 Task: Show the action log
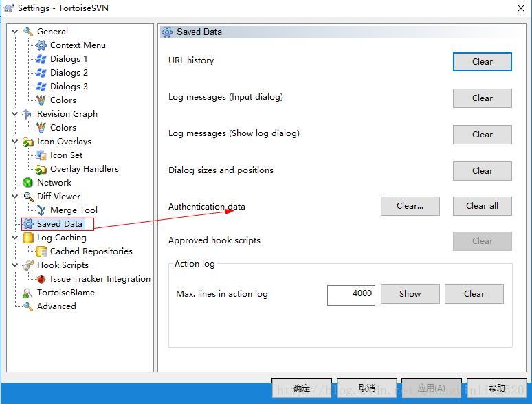click(x=410, y=294)
